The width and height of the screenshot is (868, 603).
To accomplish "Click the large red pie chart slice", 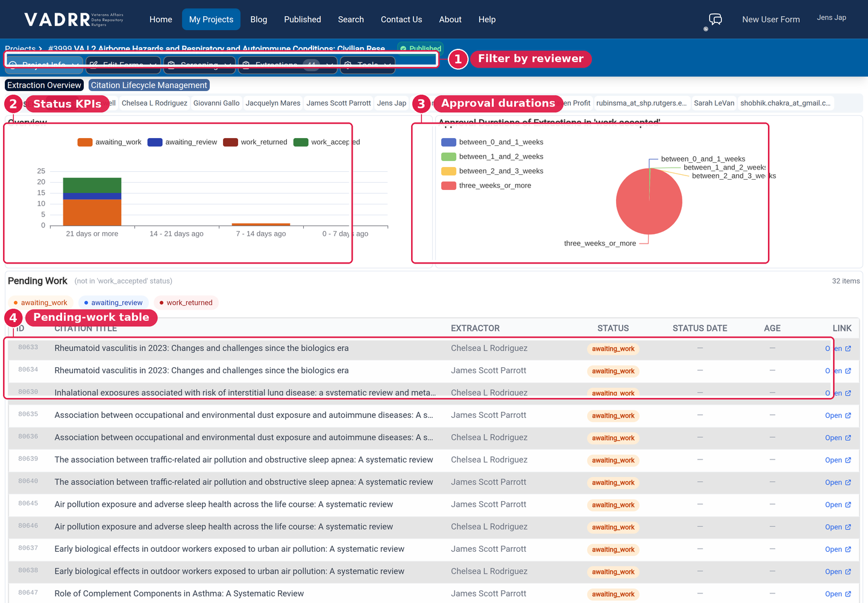I will (649, 201).
